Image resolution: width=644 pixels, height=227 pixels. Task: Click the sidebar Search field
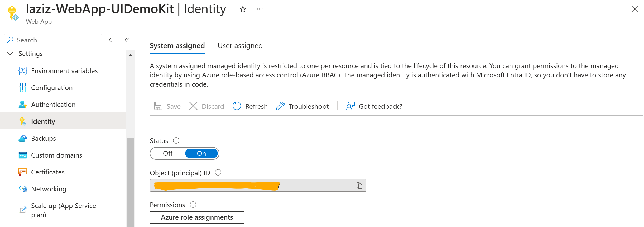(x=53, y=40)
